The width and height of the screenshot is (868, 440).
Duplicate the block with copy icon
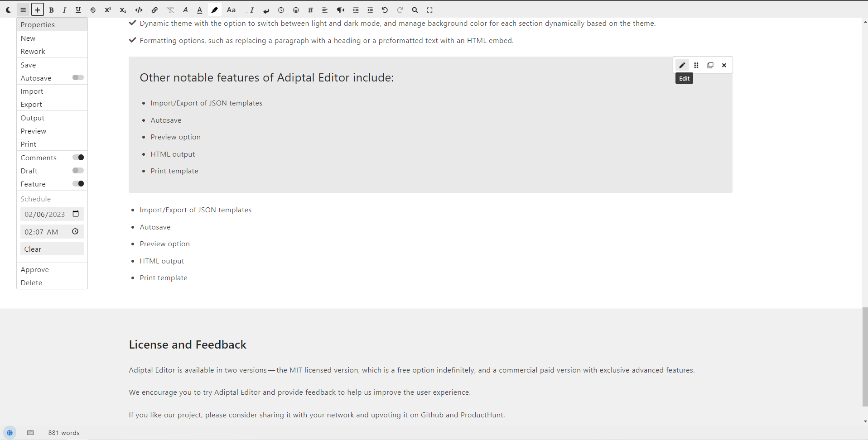point(710,65)
